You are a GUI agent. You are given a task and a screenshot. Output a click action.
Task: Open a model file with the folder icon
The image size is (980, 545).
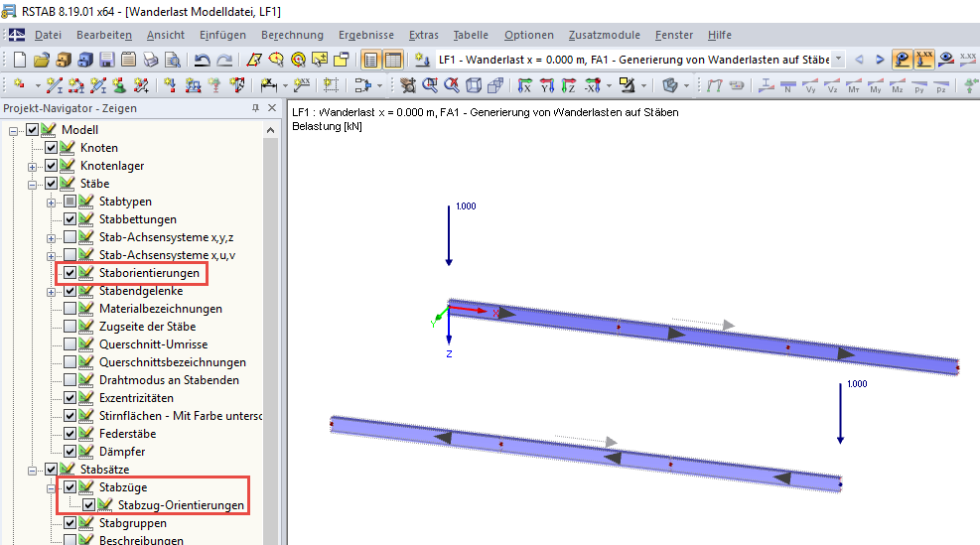[42, 60]
